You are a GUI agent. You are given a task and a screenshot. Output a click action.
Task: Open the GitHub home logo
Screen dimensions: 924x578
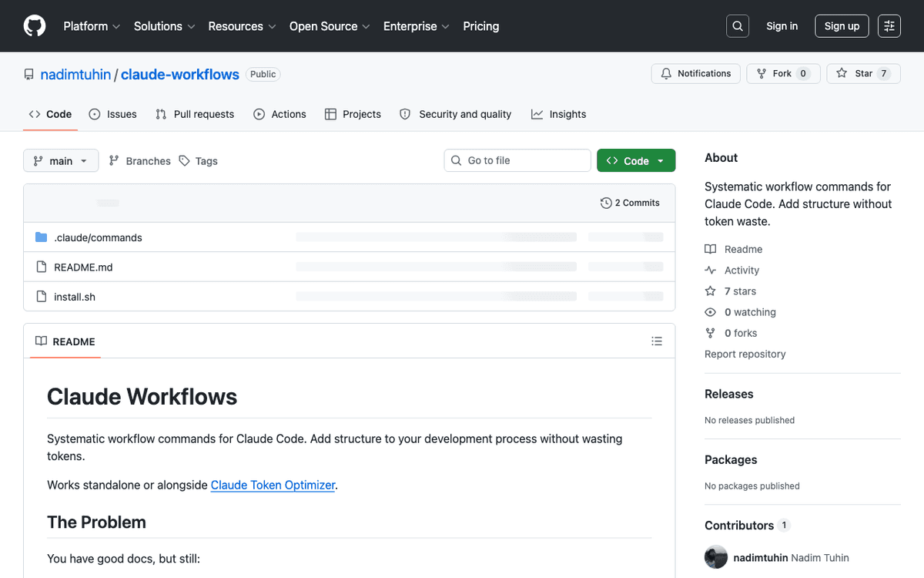[35, 26]
